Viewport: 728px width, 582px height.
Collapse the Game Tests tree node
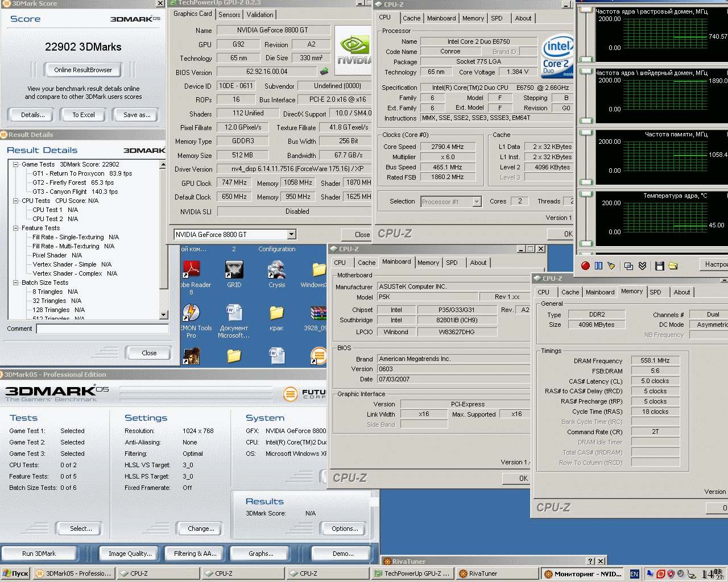click(x=16, y=164)
